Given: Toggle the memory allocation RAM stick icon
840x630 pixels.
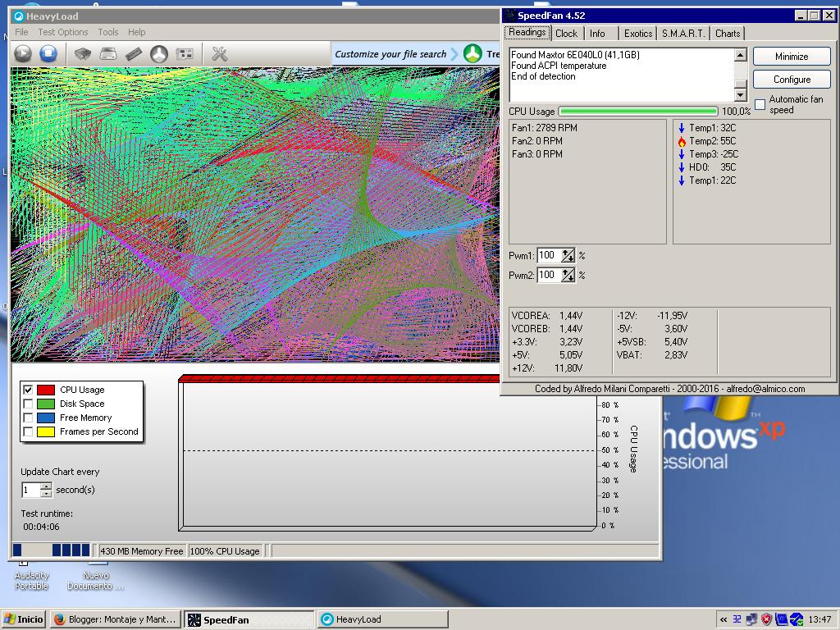Looking at the screenshot, I should [134, 53].
